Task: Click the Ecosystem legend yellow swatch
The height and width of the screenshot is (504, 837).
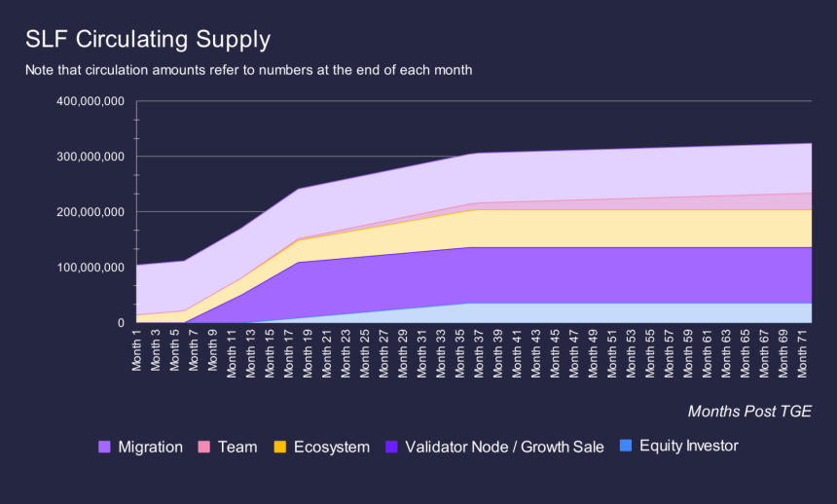Action: (x=280, y=447)
